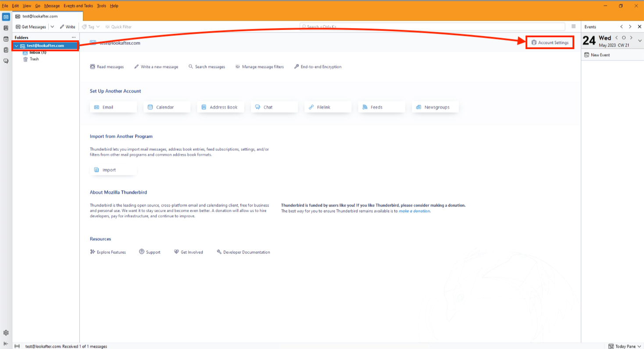The height and width of the screenshot is (349, 644).
Task: Follow the make a donation link
Action: pos(414,211)
